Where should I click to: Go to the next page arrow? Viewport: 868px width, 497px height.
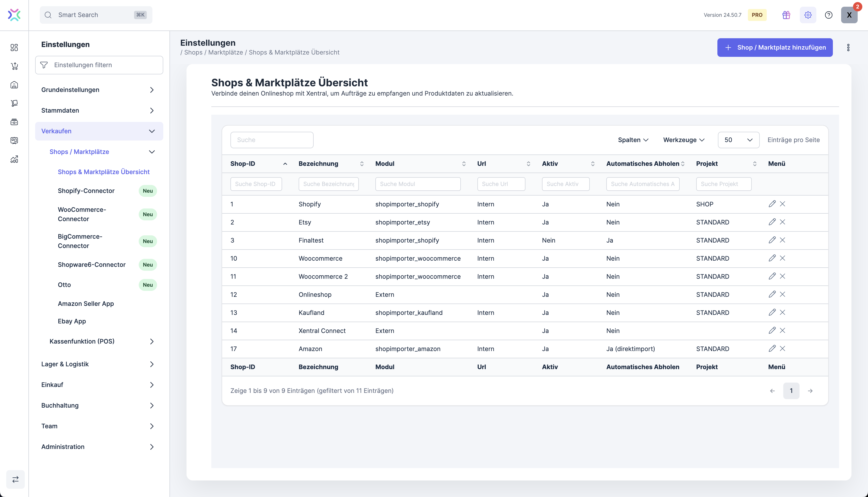(810, 391)
